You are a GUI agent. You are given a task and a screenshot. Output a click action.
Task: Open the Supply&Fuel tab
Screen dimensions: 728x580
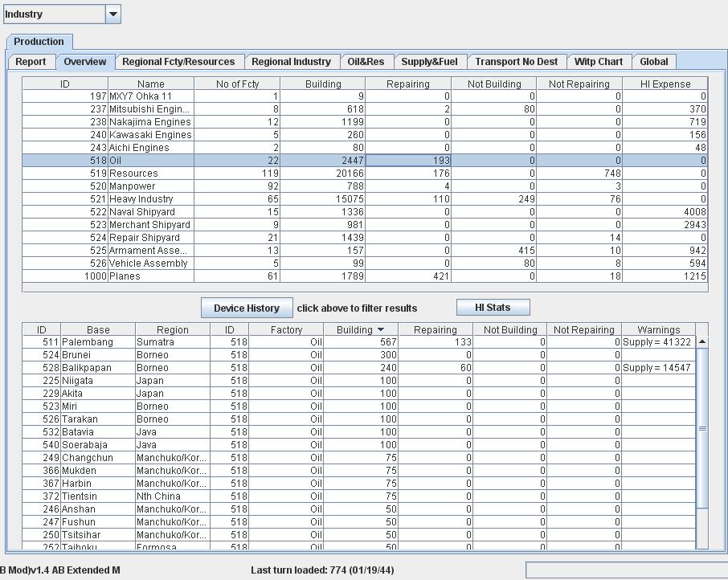pos(429,62)
